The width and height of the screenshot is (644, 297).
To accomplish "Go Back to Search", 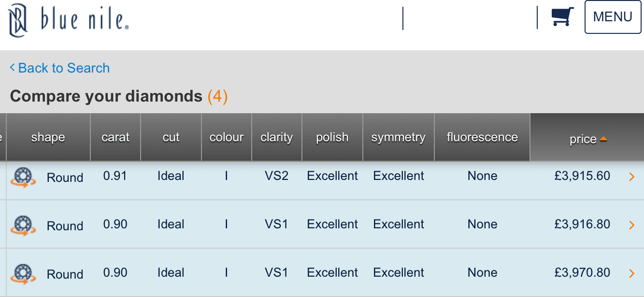I will coord(60,68).
